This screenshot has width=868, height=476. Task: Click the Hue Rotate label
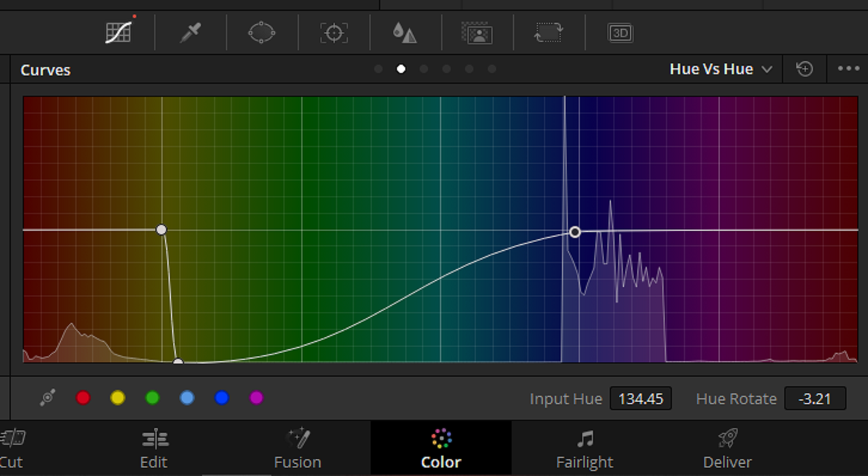736,399
